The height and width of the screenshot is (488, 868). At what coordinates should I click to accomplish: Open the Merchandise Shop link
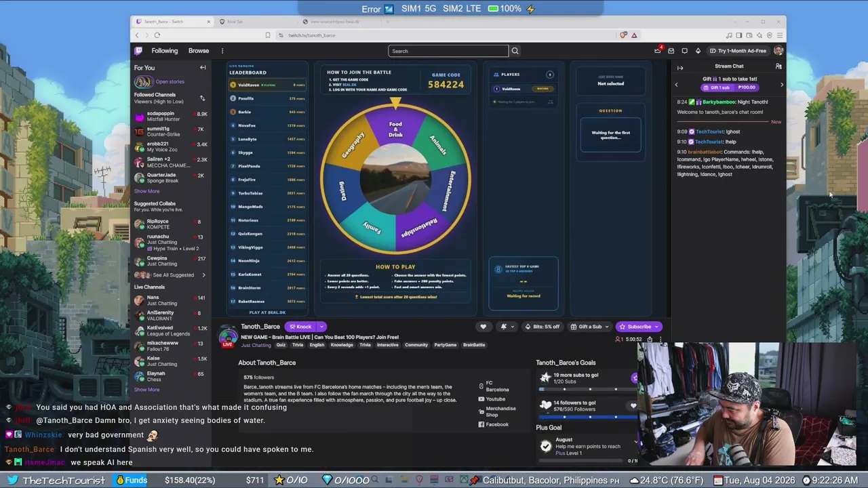point(497,411)
